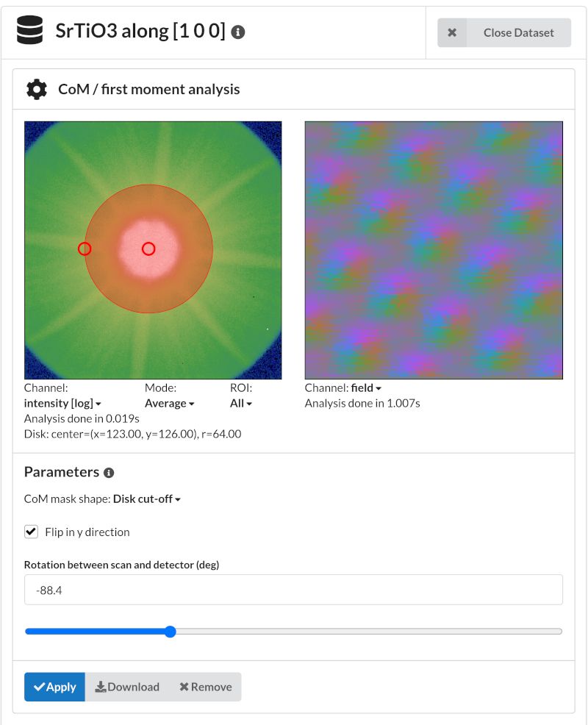This screenshot has width=588, height=725.
Task: Open the info tooltip next to the dataset title
Action: pyautogui.click(x=238, y=32)
